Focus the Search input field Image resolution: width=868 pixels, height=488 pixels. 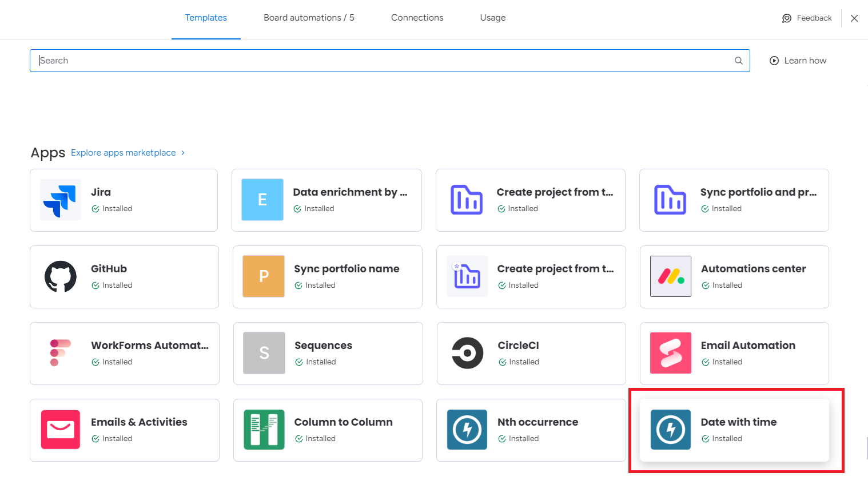[x=390, y=61]
